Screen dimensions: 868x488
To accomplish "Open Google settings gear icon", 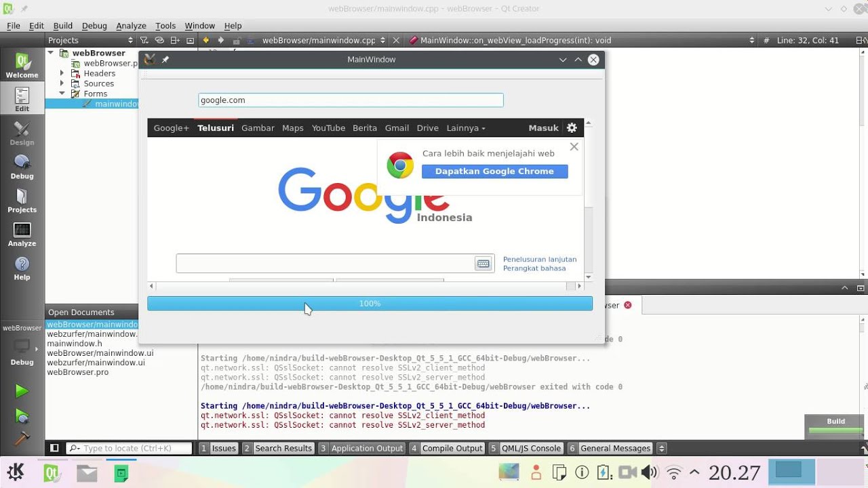I will tap(572, 127).
